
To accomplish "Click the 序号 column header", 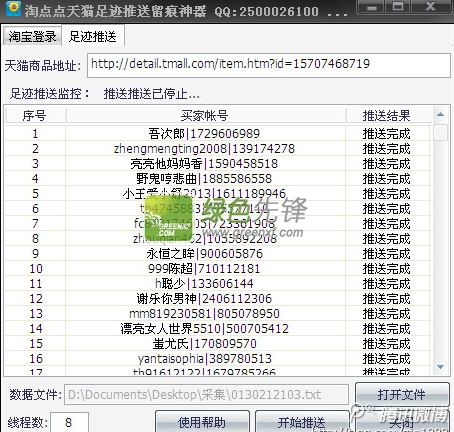I will 35,116.
